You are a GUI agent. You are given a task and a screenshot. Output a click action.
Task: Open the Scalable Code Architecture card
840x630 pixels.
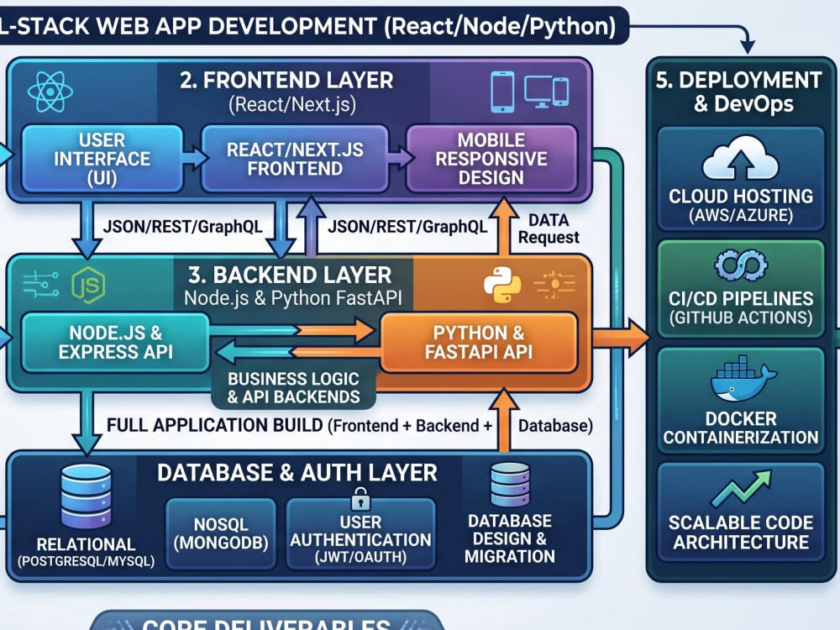740,512
